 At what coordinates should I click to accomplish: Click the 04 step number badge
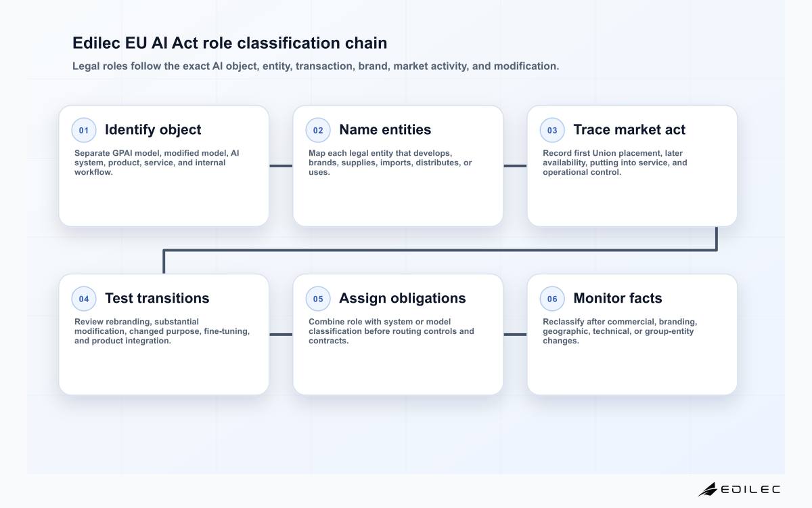[84, 299]
